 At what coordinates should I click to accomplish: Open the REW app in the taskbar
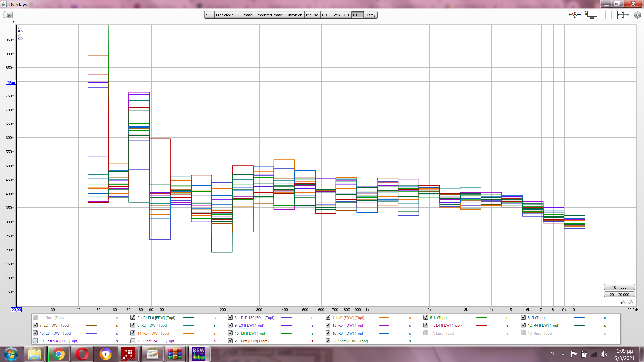pyautogui.click(x=199, y=354)
